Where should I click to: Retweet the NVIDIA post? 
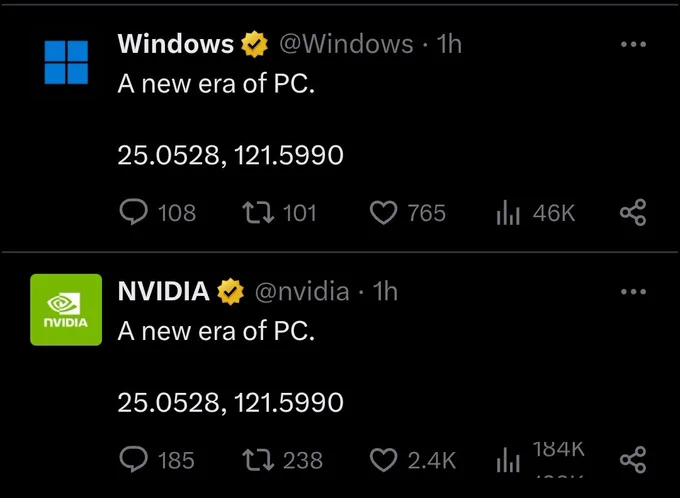[258, 460]
